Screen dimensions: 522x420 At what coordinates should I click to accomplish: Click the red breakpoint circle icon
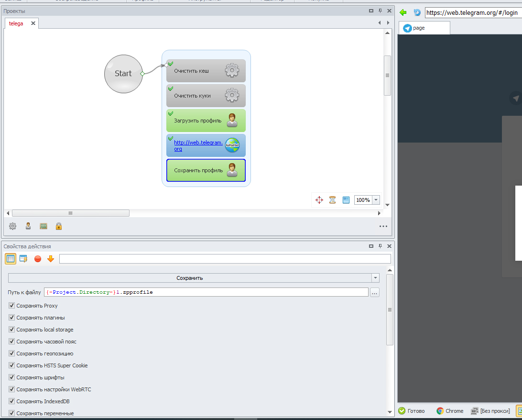[x=38, y=259]
